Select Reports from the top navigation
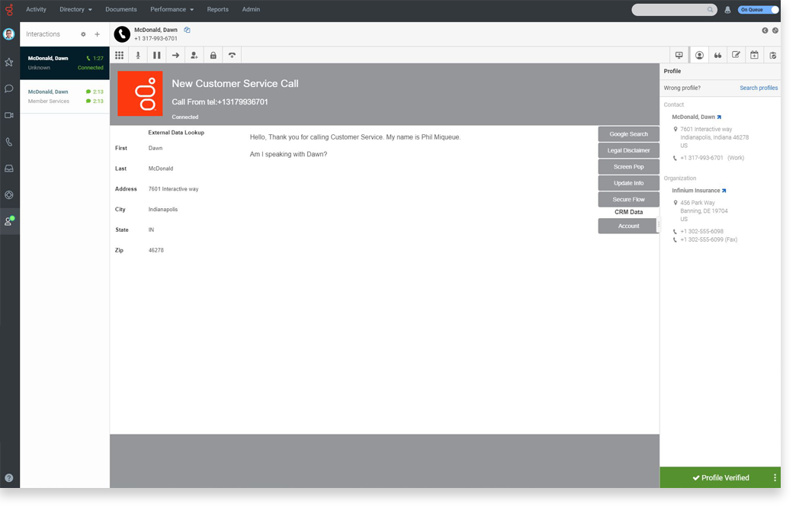 [218, 9]
